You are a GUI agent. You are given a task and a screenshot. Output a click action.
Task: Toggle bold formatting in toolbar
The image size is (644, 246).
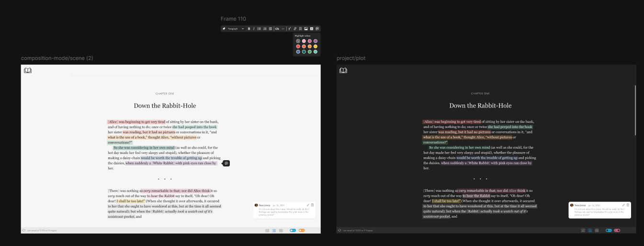(x=249, y=29)
